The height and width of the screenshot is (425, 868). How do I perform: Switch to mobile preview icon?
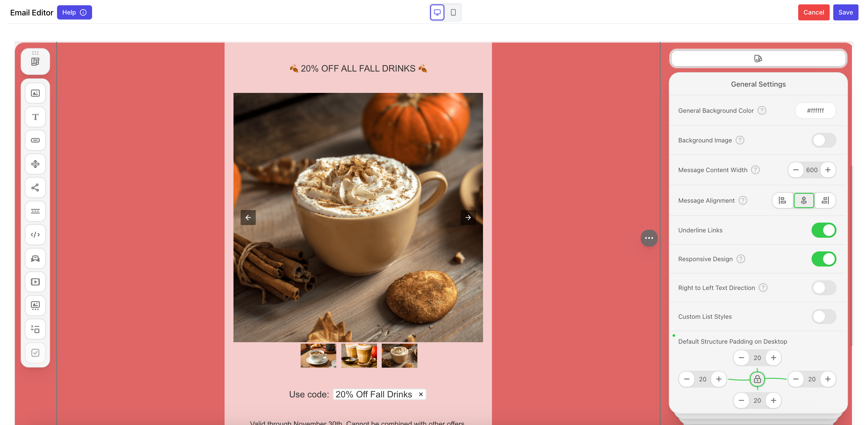click(453, 12)
